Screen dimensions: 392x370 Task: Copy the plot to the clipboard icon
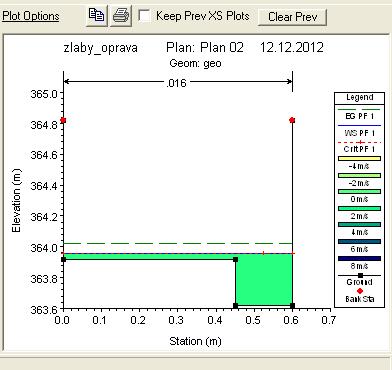[97, 15]
